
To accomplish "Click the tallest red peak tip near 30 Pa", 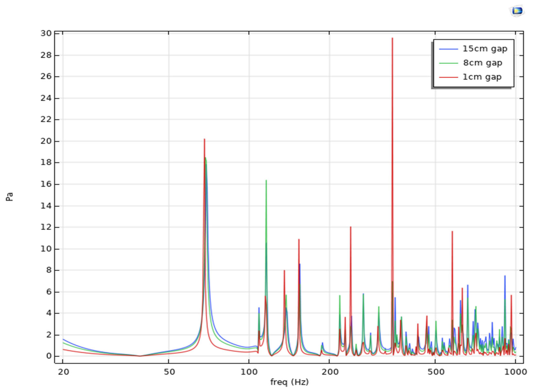I will (x=392, y=39).
